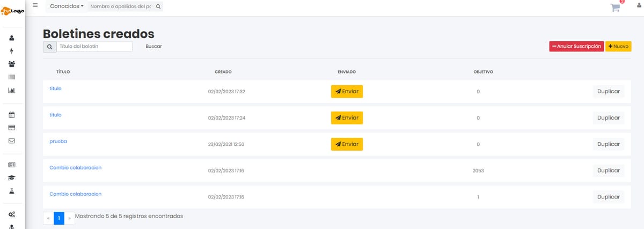Open the user account menu icon
Screen dimensions: 644x229
coord(639,6)
